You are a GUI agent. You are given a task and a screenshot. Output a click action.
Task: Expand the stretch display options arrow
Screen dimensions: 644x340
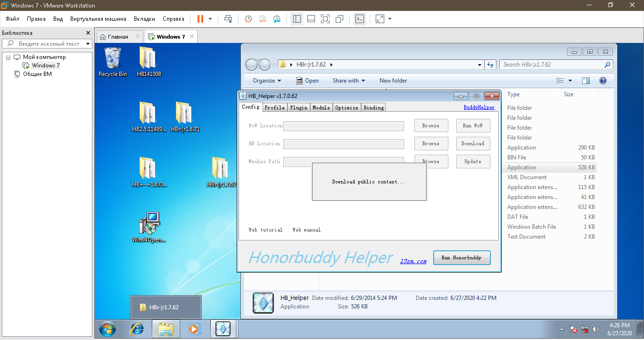point(390,19)
